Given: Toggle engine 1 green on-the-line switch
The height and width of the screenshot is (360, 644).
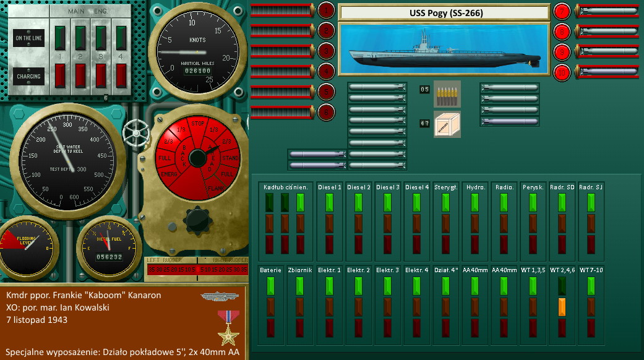Looking at the screenshot, I should (61, 36).
